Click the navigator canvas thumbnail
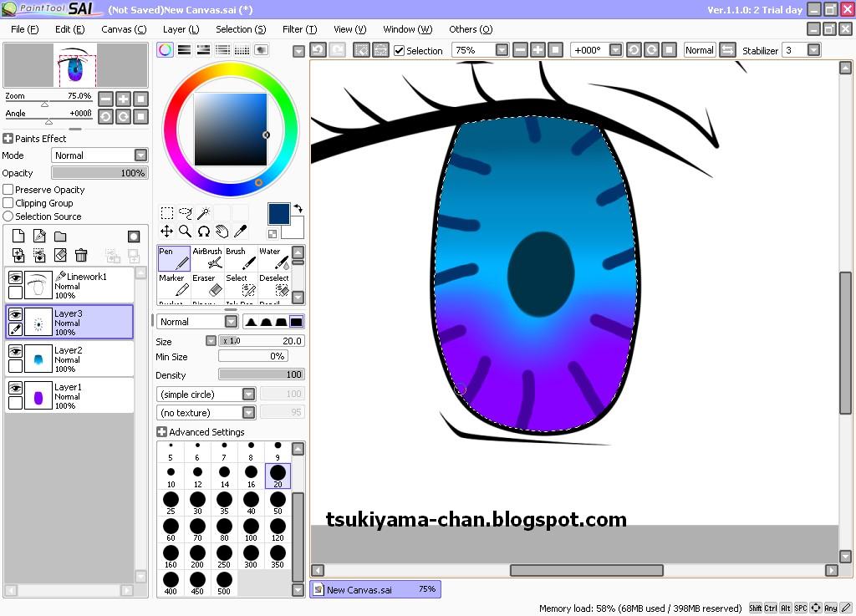This screenshot has height=616, width=856. click(75, 65)
